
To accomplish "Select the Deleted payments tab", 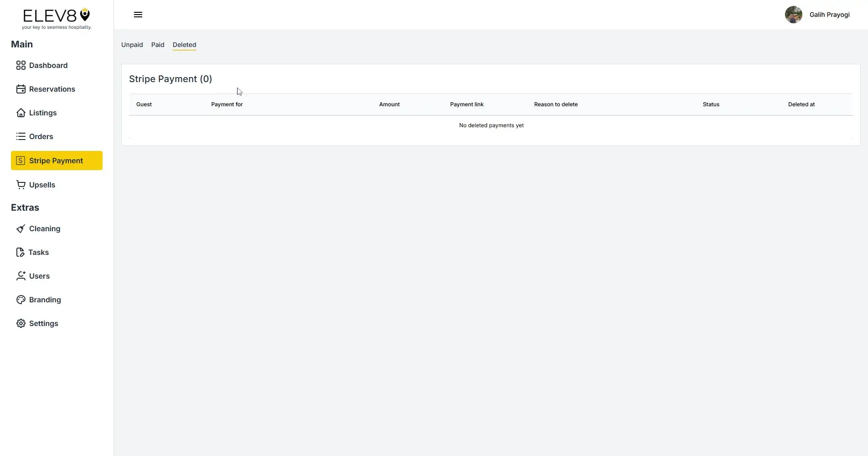I will click(184, 45).
